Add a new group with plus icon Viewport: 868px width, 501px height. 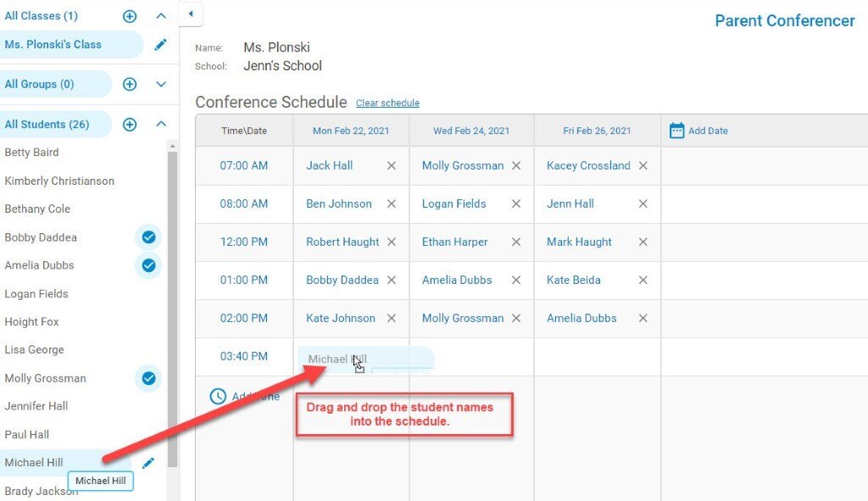tap(130, 84)
